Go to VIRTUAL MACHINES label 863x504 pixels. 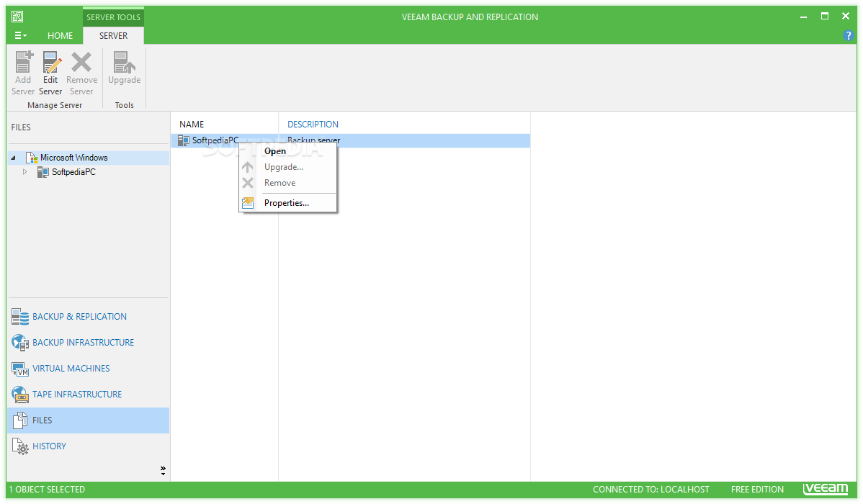point(71,369)
